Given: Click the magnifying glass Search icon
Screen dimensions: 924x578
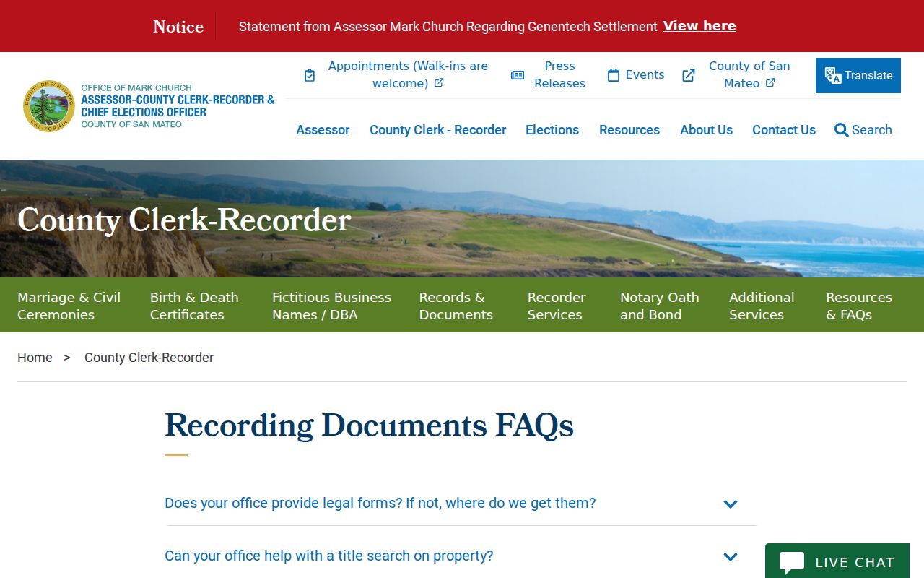Looking at the screenshot, I should tap(841, 130).
